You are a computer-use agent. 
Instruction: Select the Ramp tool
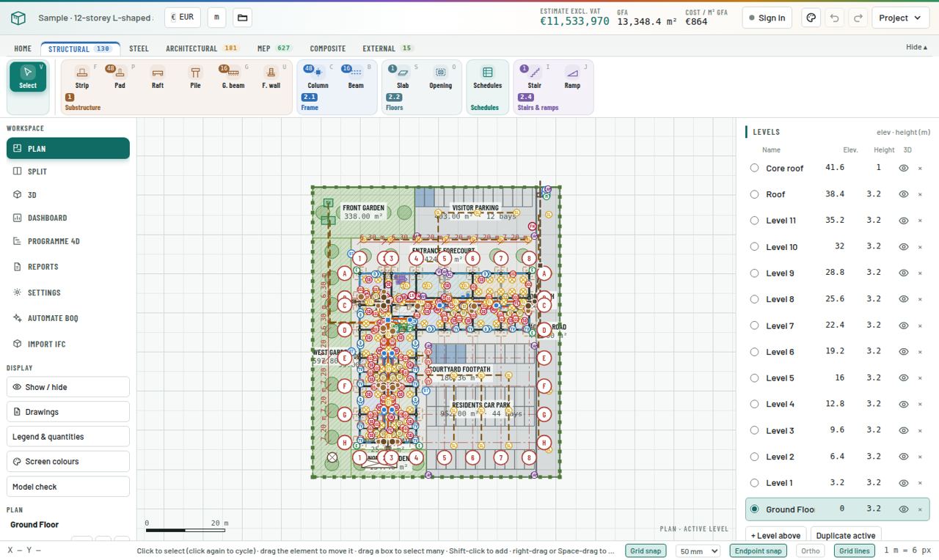pos(572,78)
